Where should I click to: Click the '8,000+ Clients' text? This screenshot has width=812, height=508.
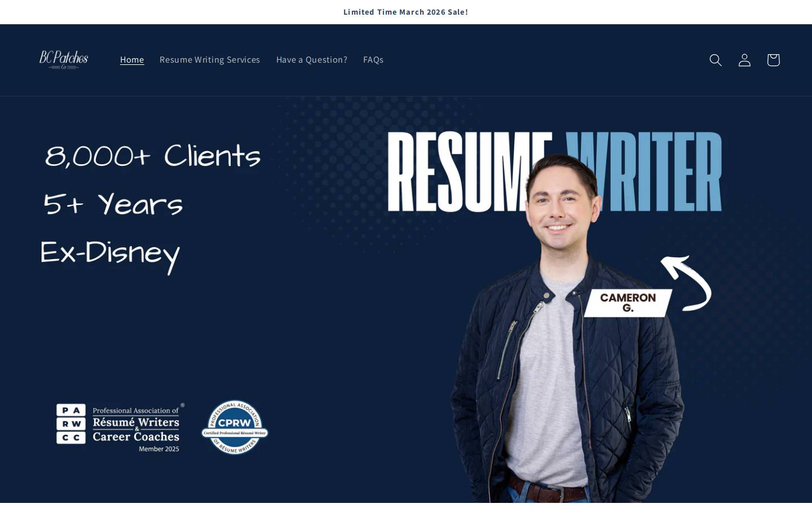click(x=152, y=156)
